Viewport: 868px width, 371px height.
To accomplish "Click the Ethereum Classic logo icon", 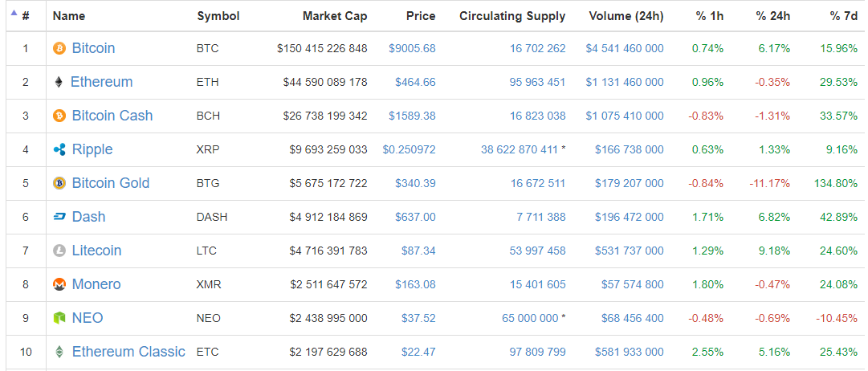I will point(59,353).
